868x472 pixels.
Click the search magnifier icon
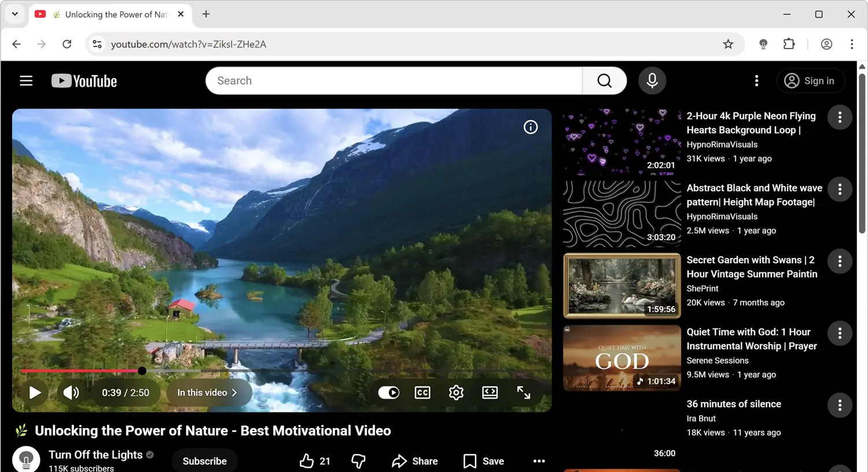click(604, 80)
